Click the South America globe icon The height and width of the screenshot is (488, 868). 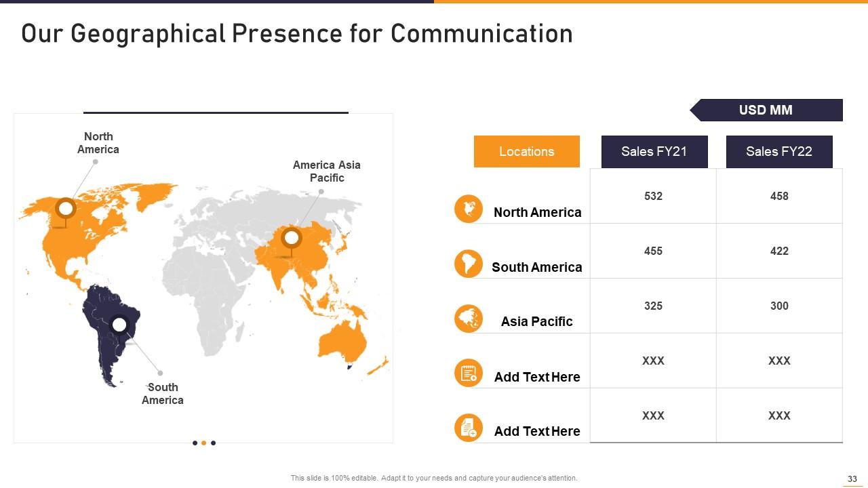point(469,264)
